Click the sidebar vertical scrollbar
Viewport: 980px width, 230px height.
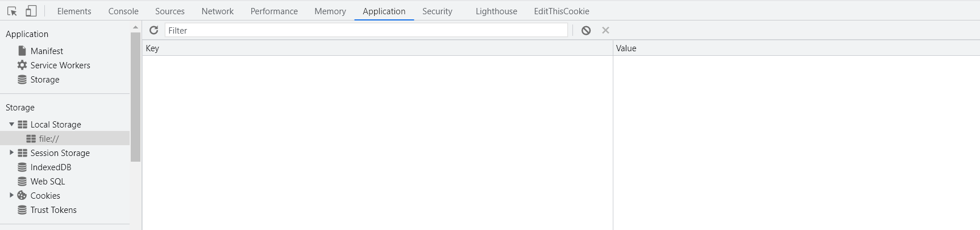(135, 97)
